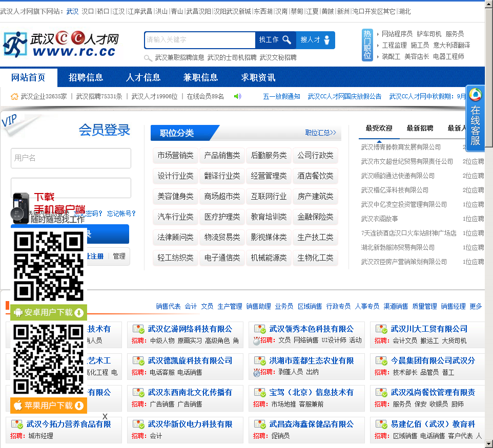This screenshot has width=493, height=448.
Task: Click certified icon beside 宝驾（北京）信息技术
Action: coord(260,393)
